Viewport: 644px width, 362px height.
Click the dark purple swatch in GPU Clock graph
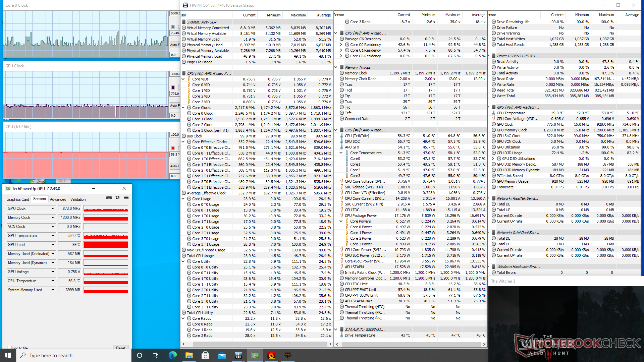(x=173, y=87)
